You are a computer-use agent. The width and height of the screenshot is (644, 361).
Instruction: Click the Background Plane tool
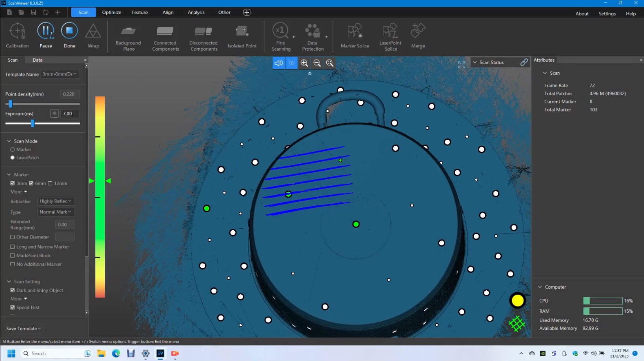pos(128,38)
